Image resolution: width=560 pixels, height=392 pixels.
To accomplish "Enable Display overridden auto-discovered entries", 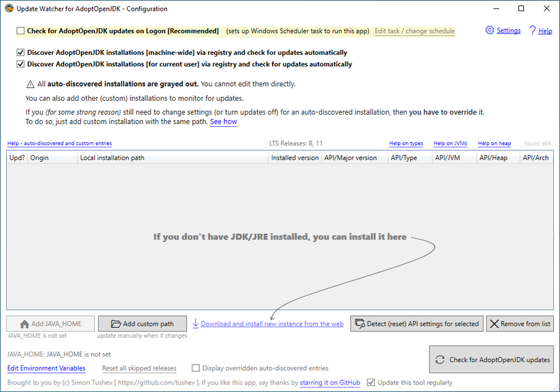I will pos(196,368).
